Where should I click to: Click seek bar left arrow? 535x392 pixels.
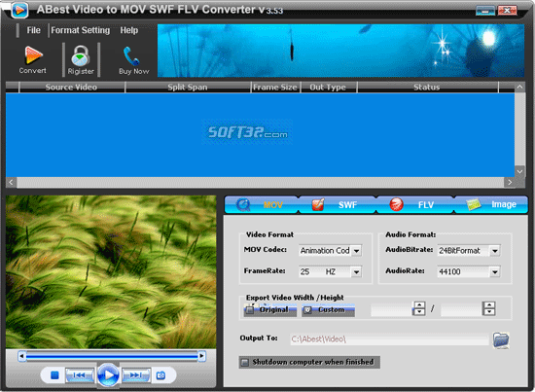point(22,357)
